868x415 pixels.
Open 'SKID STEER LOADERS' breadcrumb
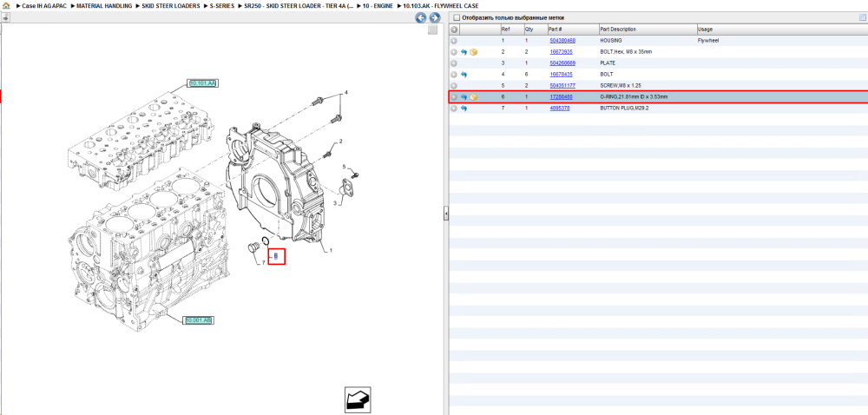tap(170, 5)
